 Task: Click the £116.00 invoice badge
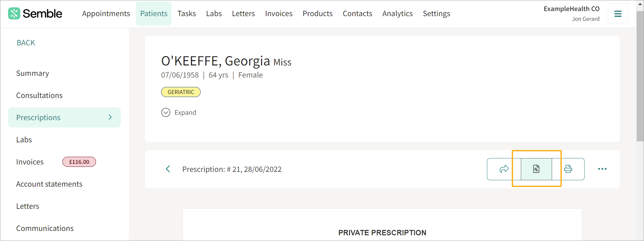tap(79, 162)
